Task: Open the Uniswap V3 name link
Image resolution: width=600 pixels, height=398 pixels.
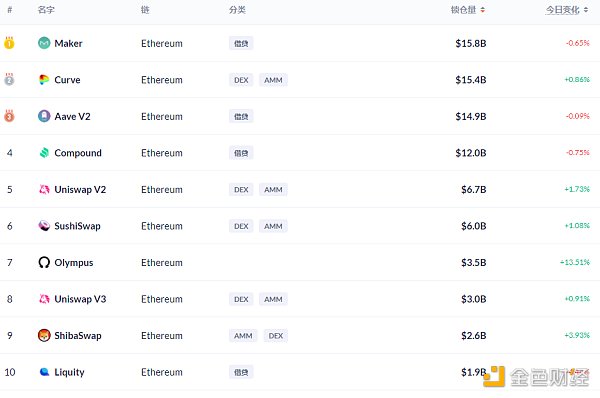Action: tap(80, 299)
